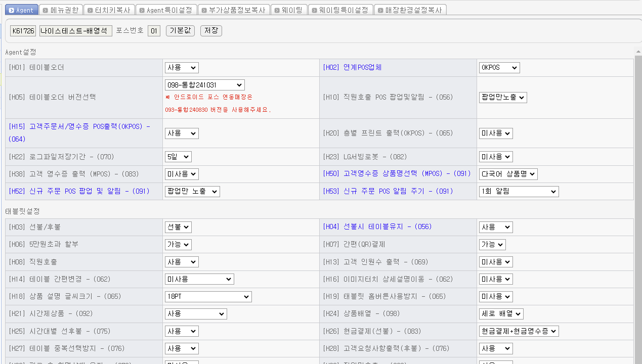Click the [H04] 선불시 테이블유지 link
Viewport: 642px width, 364px height.
pyautogui.click(x=377, y=227)
